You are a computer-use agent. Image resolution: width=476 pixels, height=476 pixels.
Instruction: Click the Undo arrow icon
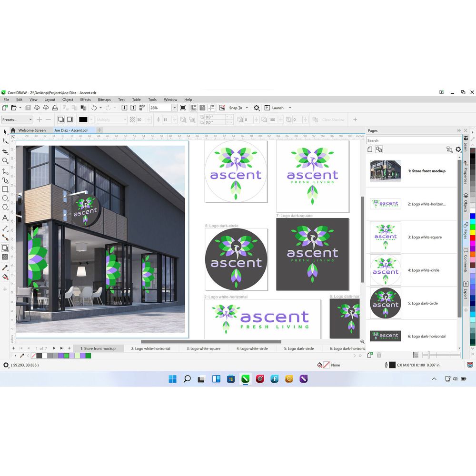[94, 108]
